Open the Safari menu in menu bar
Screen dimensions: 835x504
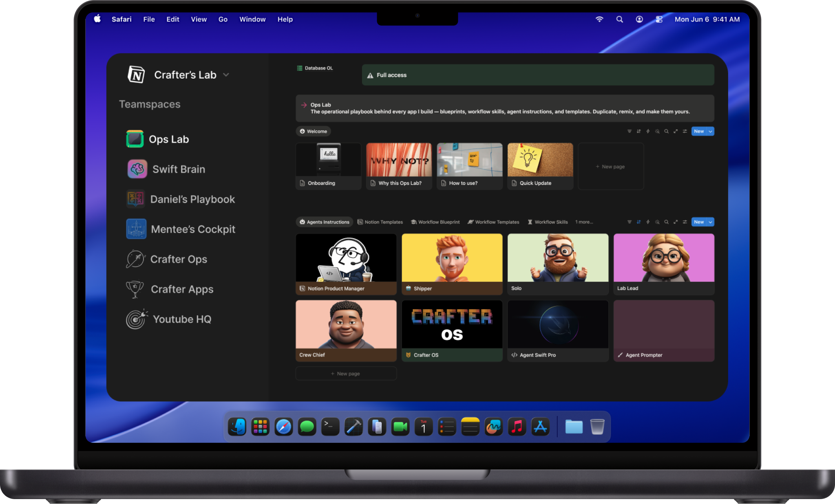(x=121, y=19)
